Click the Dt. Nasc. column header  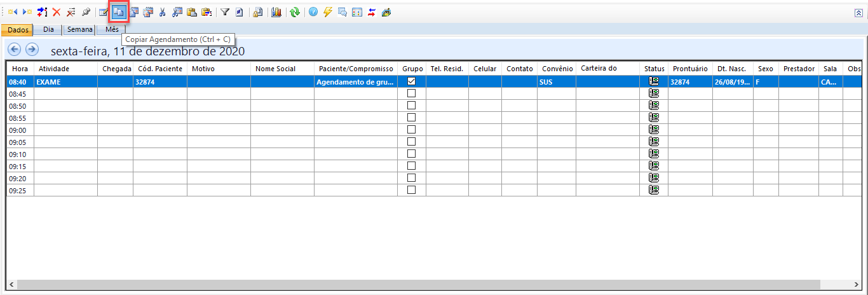coord(733,69)
